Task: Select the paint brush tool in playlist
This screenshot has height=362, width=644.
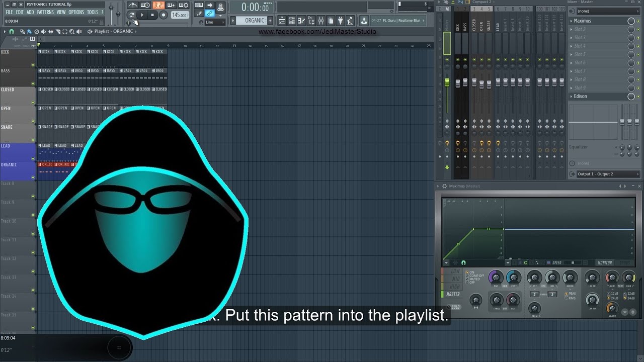Action: click(29, 31)
